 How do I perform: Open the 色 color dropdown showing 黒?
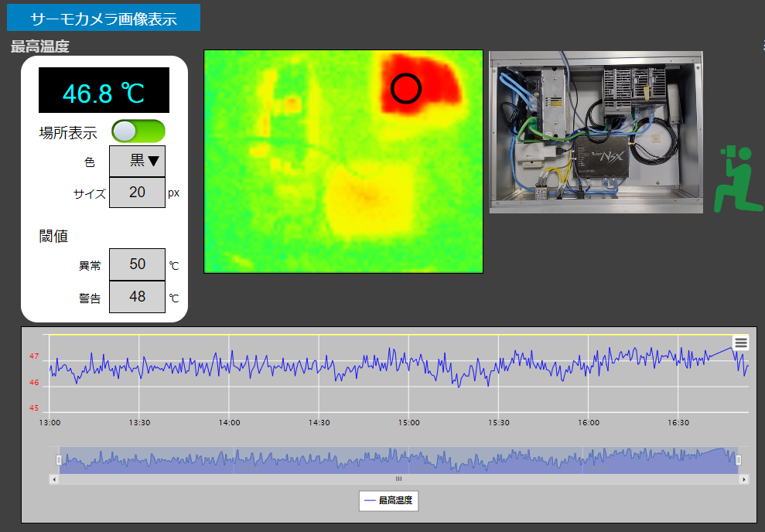pyautogui.click(x=138, y=161)
